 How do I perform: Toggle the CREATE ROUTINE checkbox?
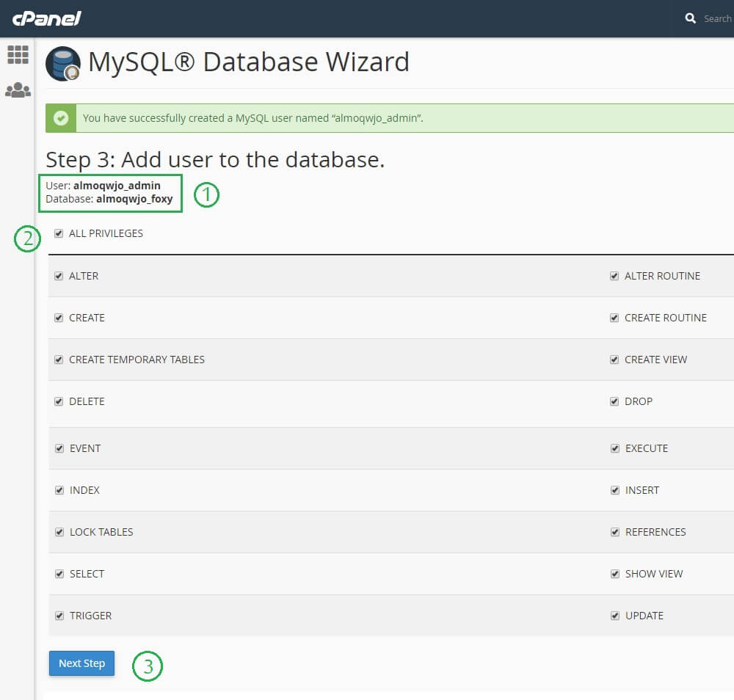[614, 318]
